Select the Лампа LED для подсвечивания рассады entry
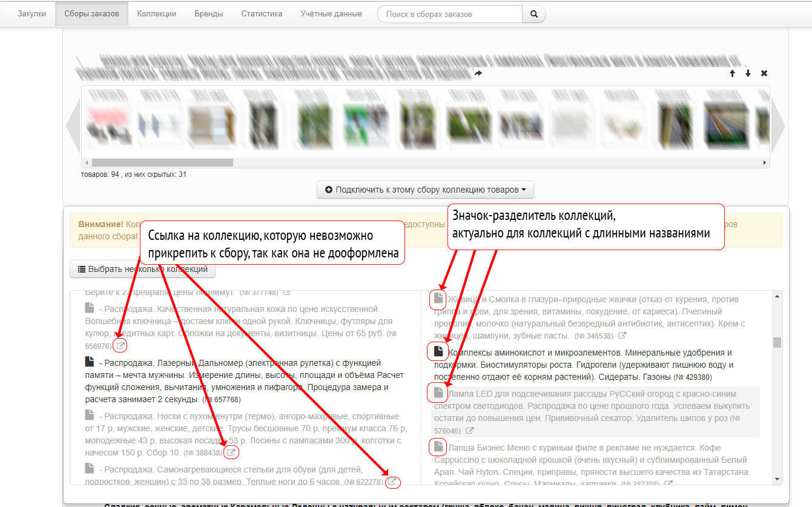The height and width of the screenshot is (507, 812). pyautogui.click(x=596, y=412)
